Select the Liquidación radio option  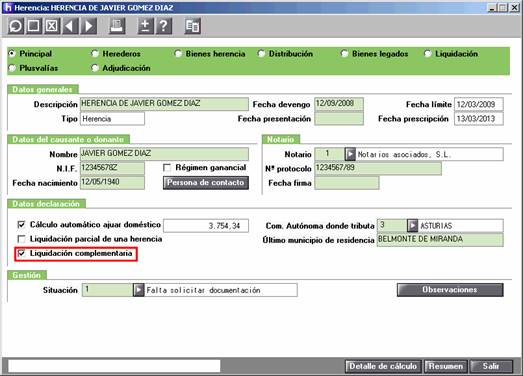pyautogui.click(x=428, y=53)
